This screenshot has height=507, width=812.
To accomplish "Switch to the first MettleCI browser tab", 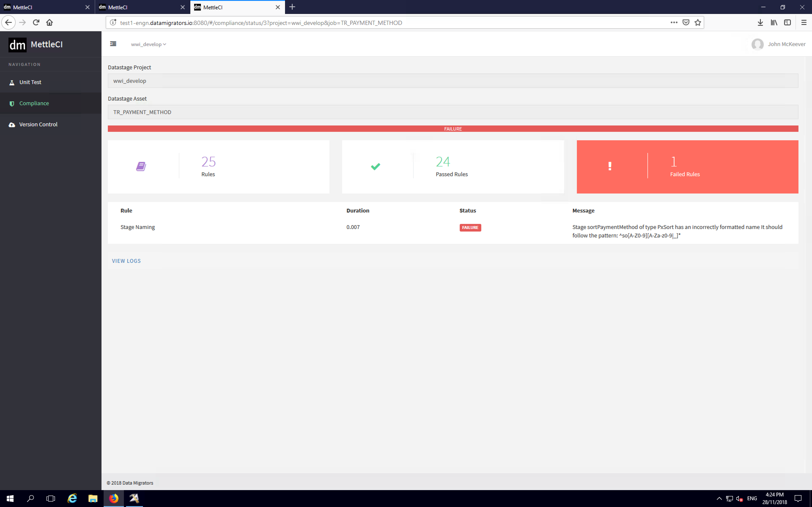I will point(44,7).
